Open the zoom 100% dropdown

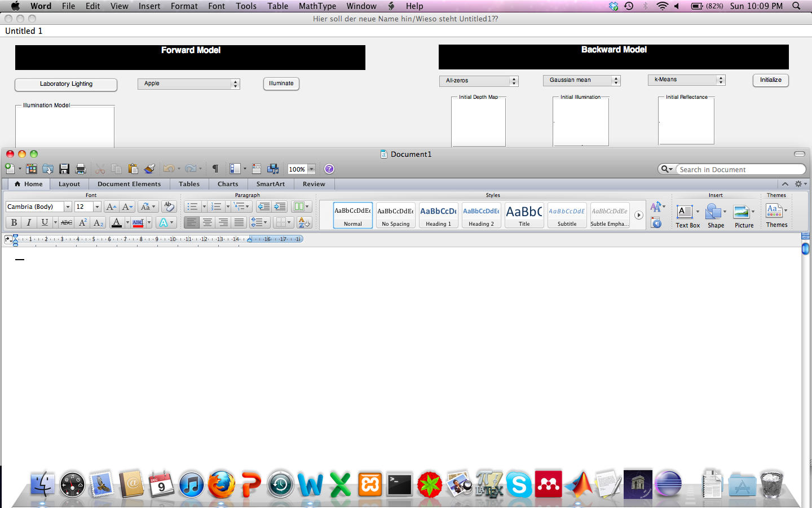[x=311, y=169]
